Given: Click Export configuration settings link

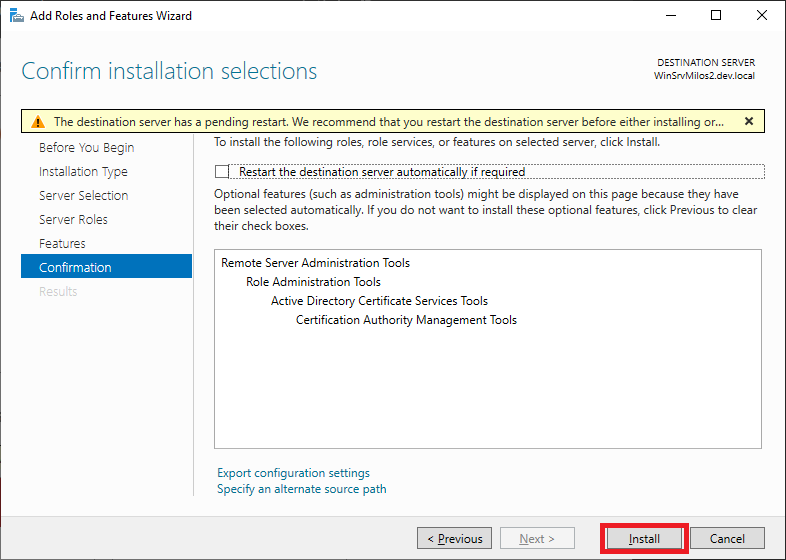Looking at the screenshot, I should (x=293, y=473).
